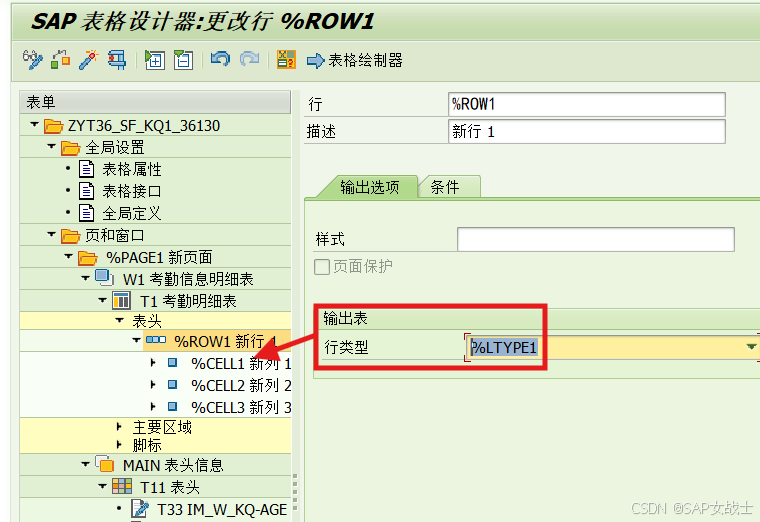This screenshot has width=760, height=522.
Task: Click the W1 考勤信息明细表 window icon
Action: coord(104,278)
